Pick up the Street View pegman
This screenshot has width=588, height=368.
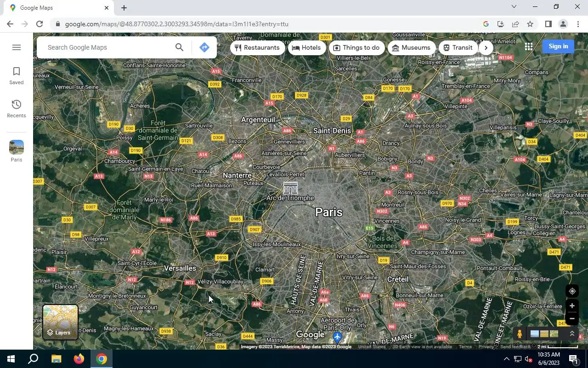tap(520, 334)
